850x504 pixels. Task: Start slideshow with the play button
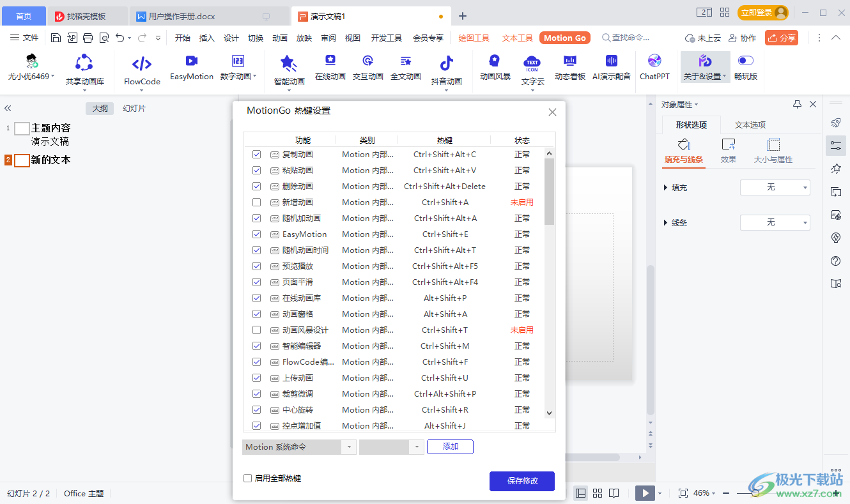click(x=645, y=493)
